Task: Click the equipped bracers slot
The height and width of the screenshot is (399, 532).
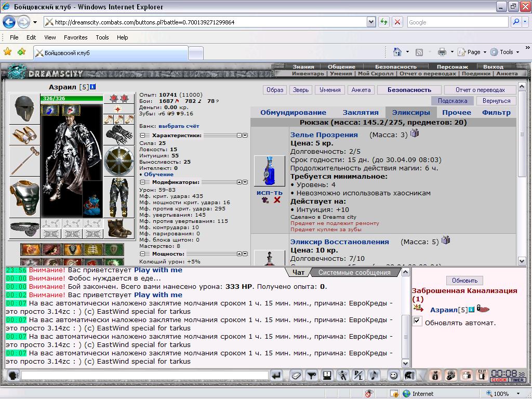Action: (24, 135)
